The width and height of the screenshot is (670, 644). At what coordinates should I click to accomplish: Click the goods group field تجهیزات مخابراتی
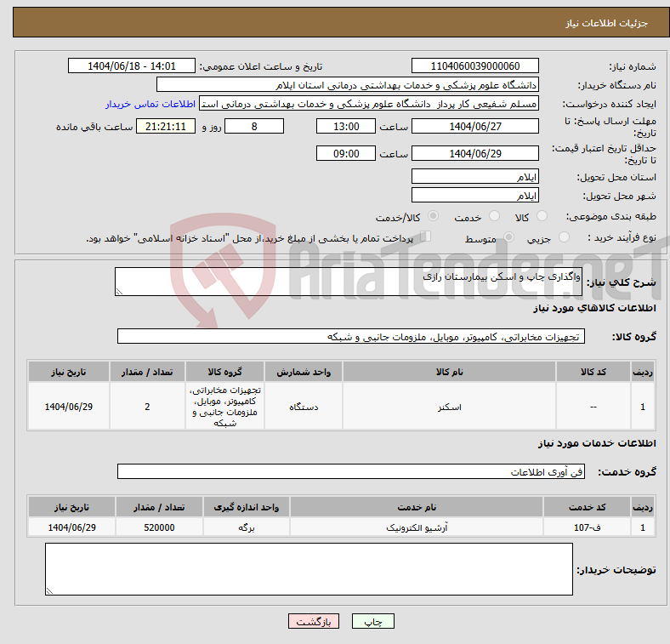click(351, 336)
